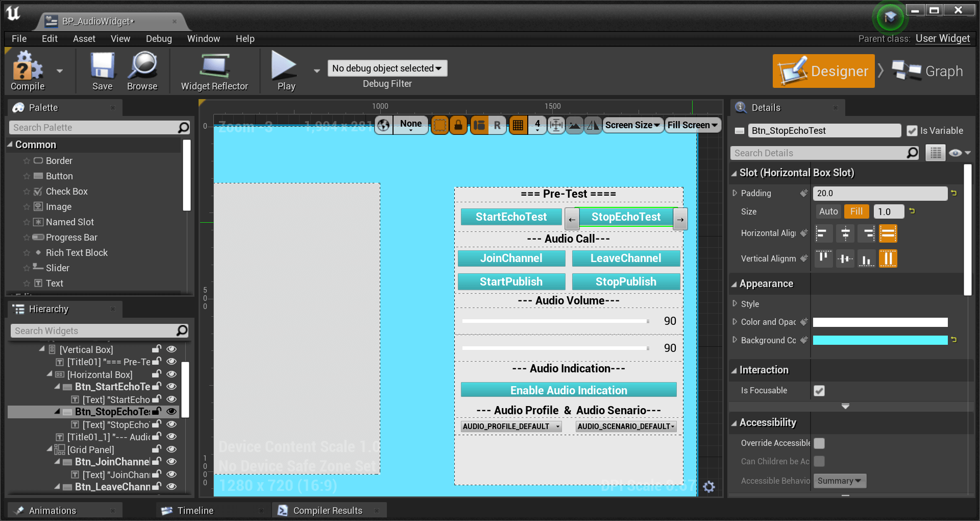Open the debug object dropdown
This screenshot has width=980, height=521.
click(387, 68)
